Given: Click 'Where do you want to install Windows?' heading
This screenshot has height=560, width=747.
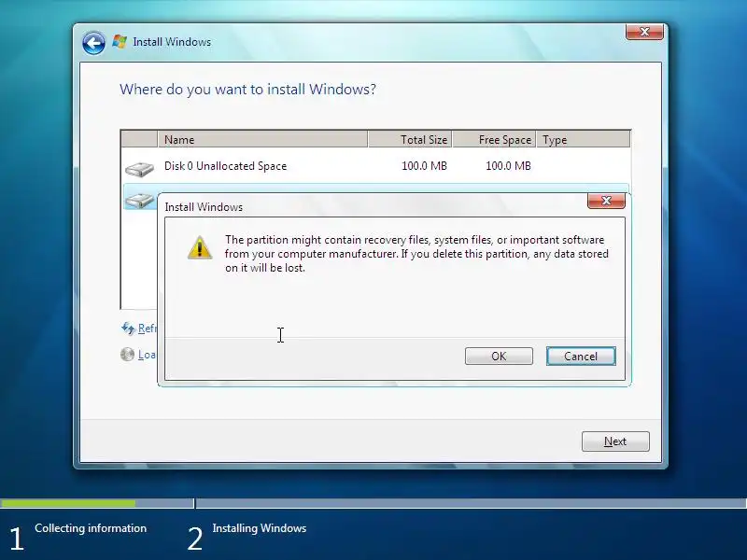Looking at the screenshot, I should (x=247, y=90).
